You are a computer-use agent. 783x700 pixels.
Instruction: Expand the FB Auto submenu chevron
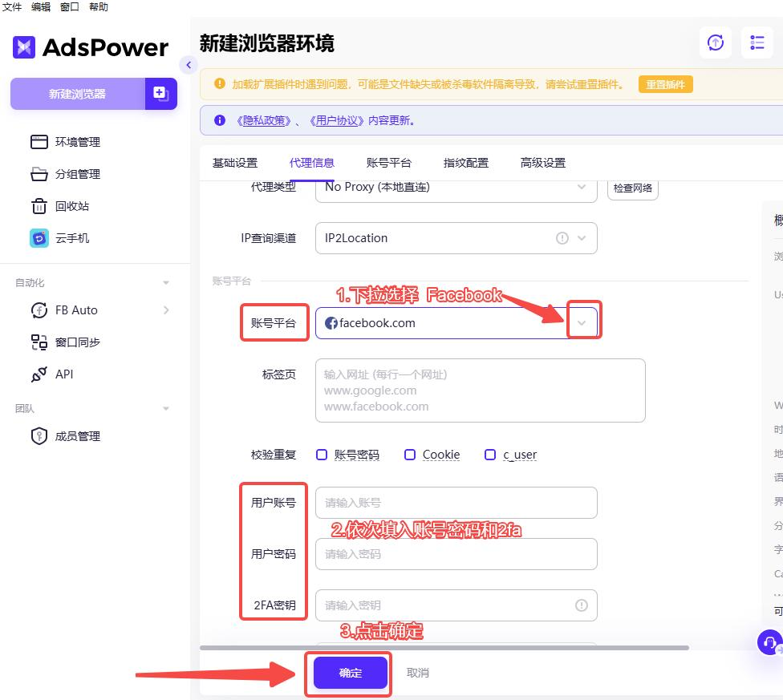tap(166, 310)
